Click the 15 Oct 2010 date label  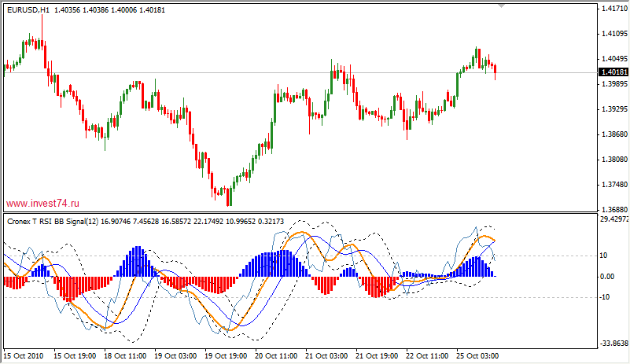point(24,356)
